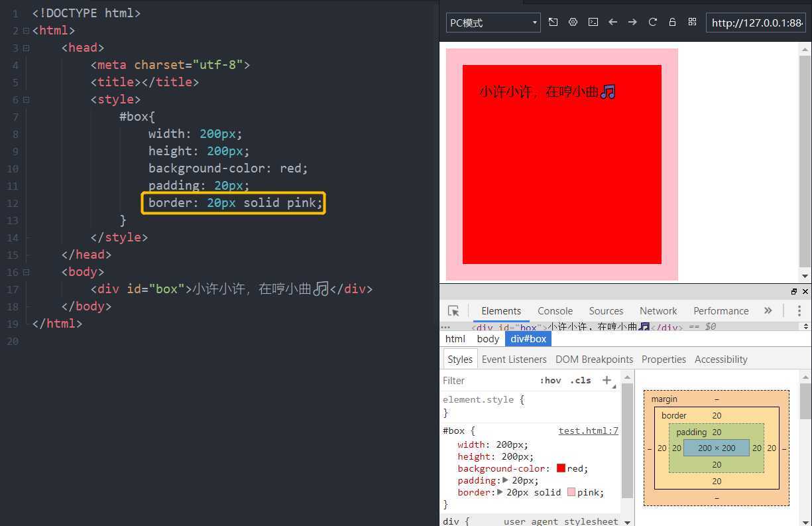Click line 10 background-color: red code
This screenshot has height=526, width=812.
[228, 168]
